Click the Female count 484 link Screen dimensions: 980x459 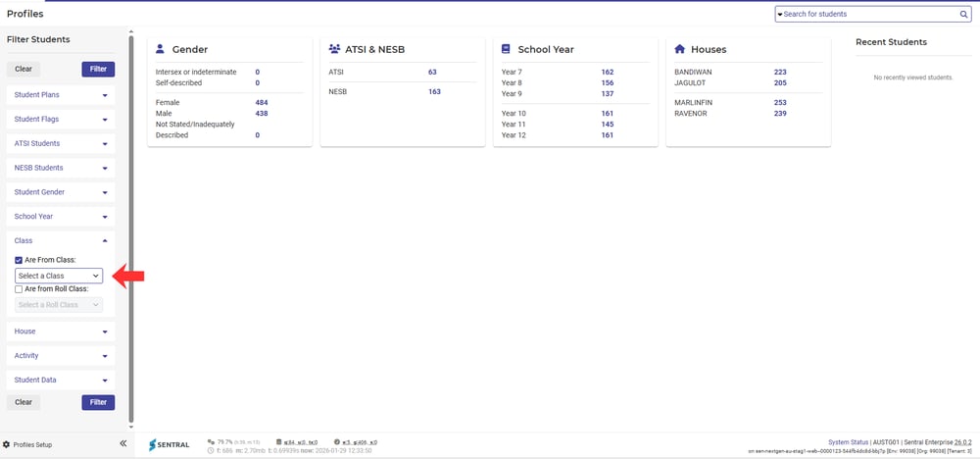[x=262, y=102]
